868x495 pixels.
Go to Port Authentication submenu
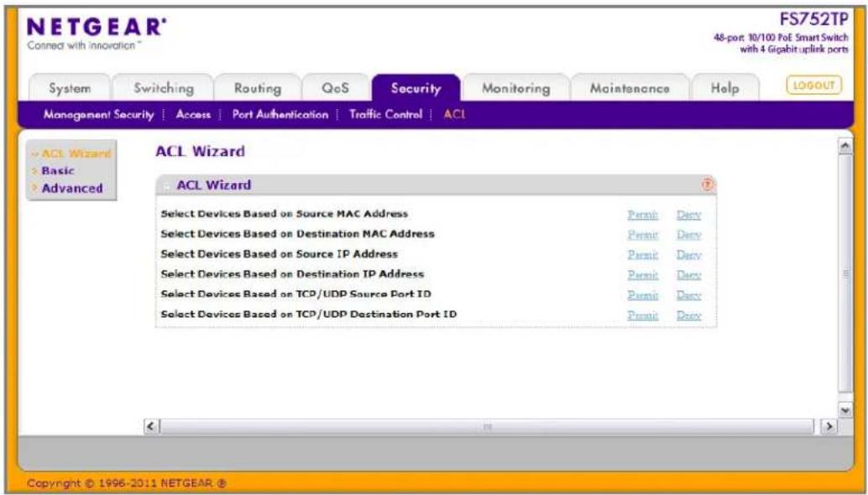click(x=280, y=114)
